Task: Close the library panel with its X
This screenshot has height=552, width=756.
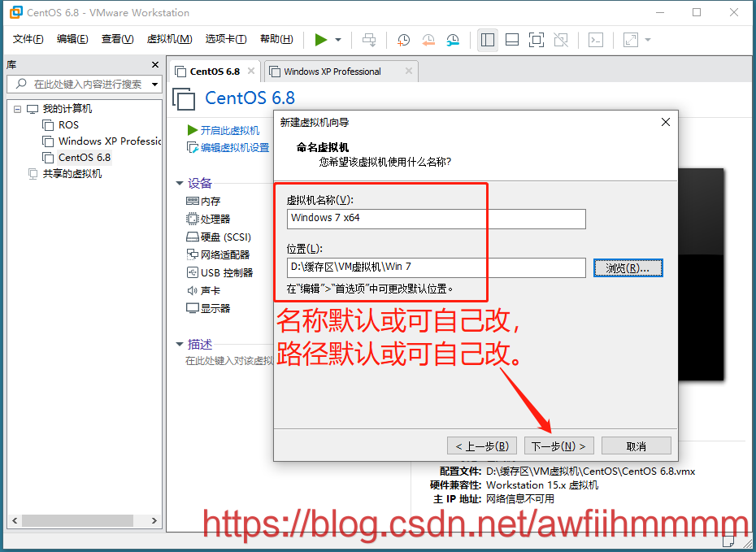Action: tap(155, 64)
